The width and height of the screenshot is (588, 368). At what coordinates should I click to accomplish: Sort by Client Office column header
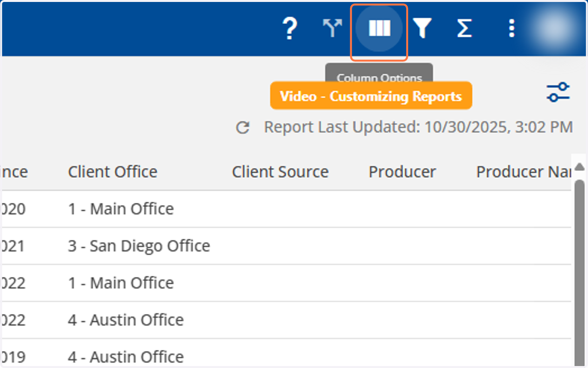pyautogui.click(x=113, y=172)
